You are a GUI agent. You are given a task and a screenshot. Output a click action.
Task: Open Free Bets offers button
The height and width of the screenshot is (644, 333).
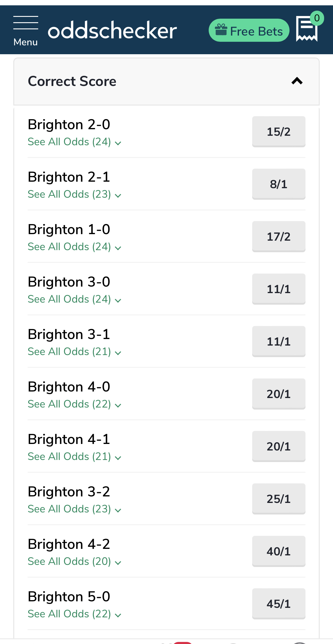point(249,30)
